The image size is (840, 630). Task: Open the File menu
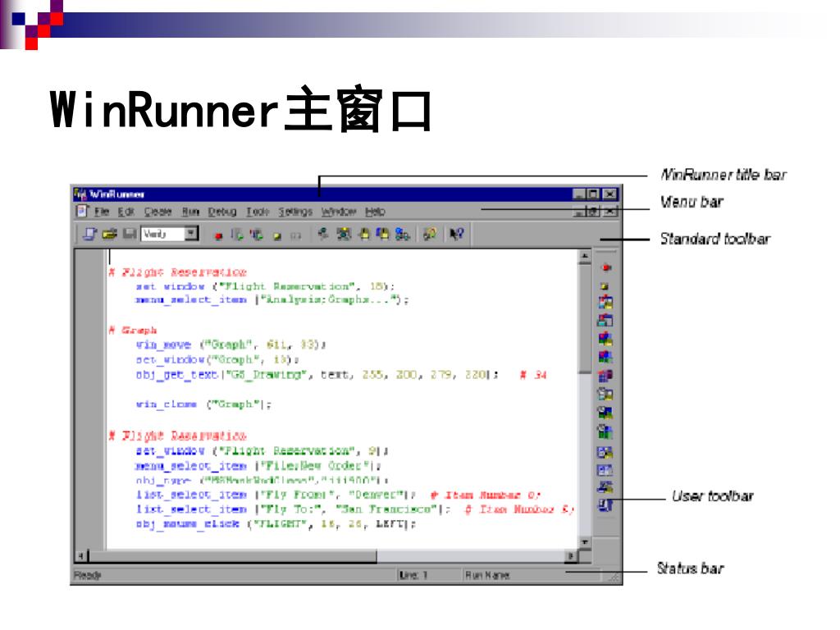tap(102, 212)
